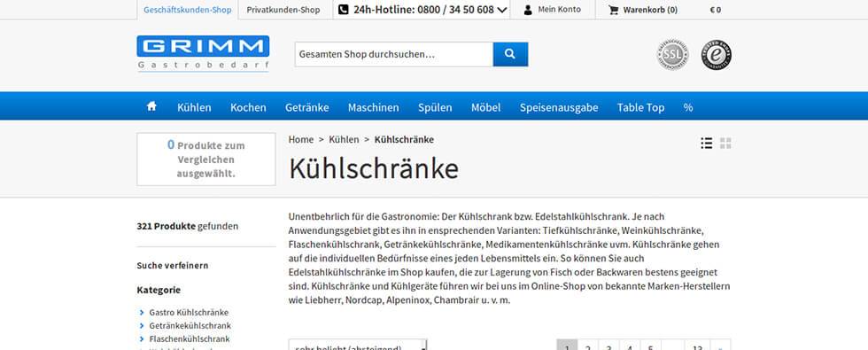Open the Geschäftskunden-Shop tab
The height and width of the screenshot is (350, 868).
click(188, 10)
